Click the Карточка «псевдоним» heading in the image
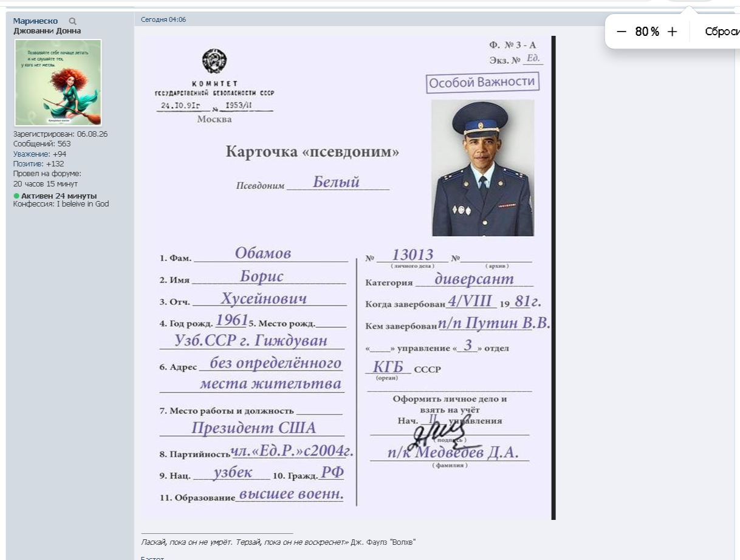 tap(312, 152)
